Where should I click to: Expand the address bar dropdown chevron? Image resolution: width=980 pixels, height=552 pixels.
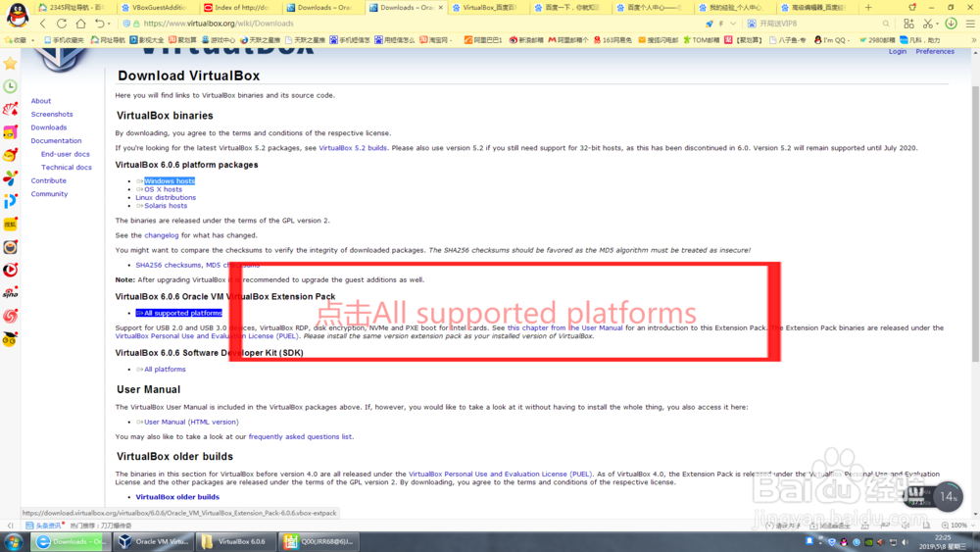pos(733,24)
